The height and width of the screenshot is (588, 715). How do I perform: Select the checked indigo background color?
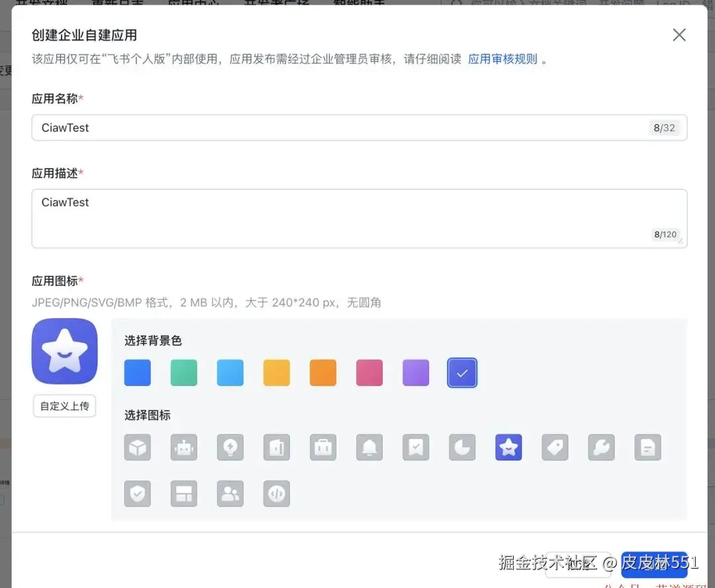pos(462,373)
